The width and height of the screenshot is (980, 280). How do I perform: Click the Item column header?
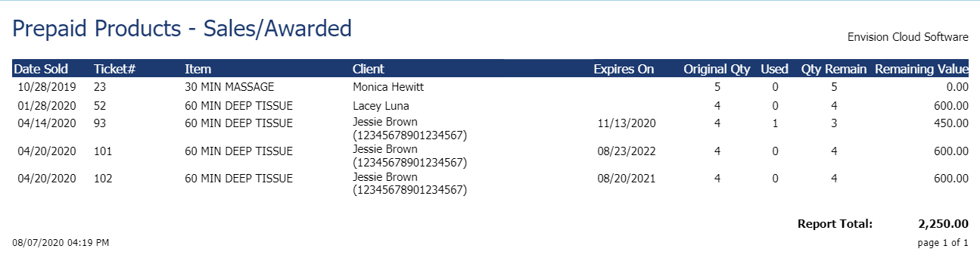point(198,69)
